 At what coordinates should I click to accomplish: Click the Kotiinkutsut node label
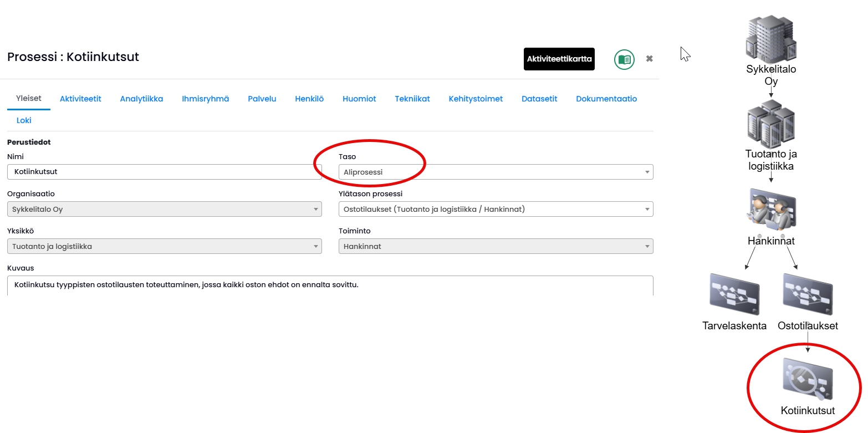808,411
